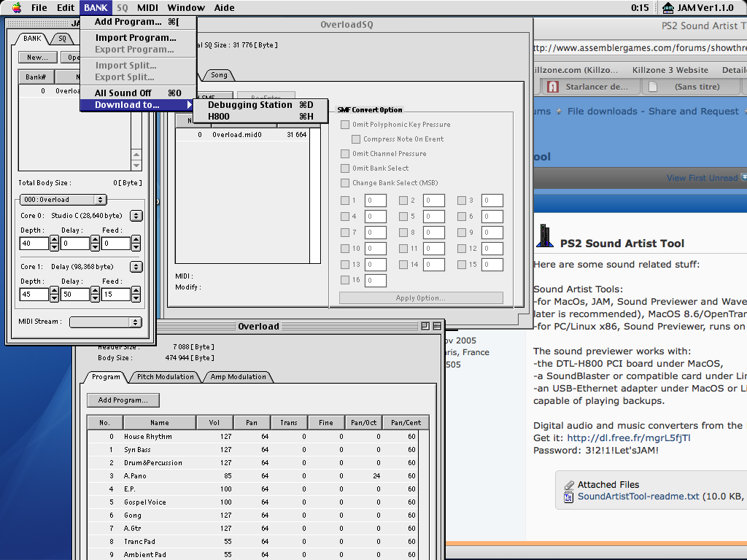The image size is (747, 560).
Task: Select the SQ tab in JAM window
Action: coord(63,39)
